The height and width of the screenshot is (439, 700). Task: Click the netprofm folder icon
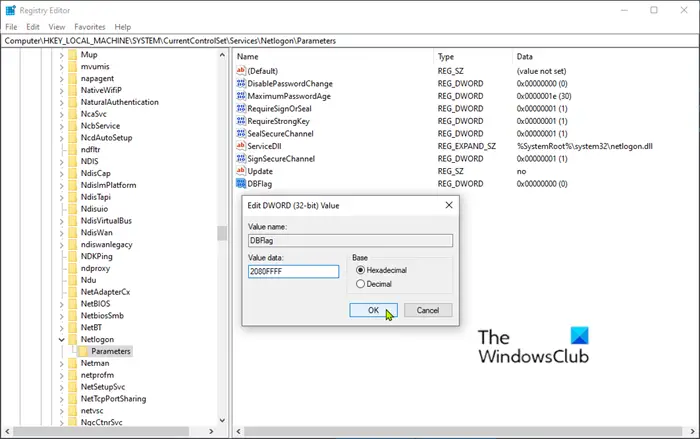click(73, 375)
